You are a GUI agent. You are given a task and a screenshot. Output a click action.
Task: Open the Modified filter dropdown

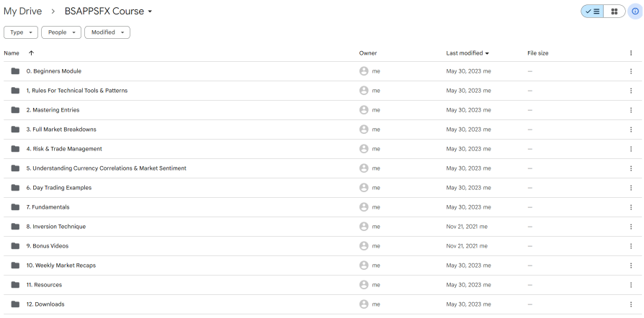[107, 32]
